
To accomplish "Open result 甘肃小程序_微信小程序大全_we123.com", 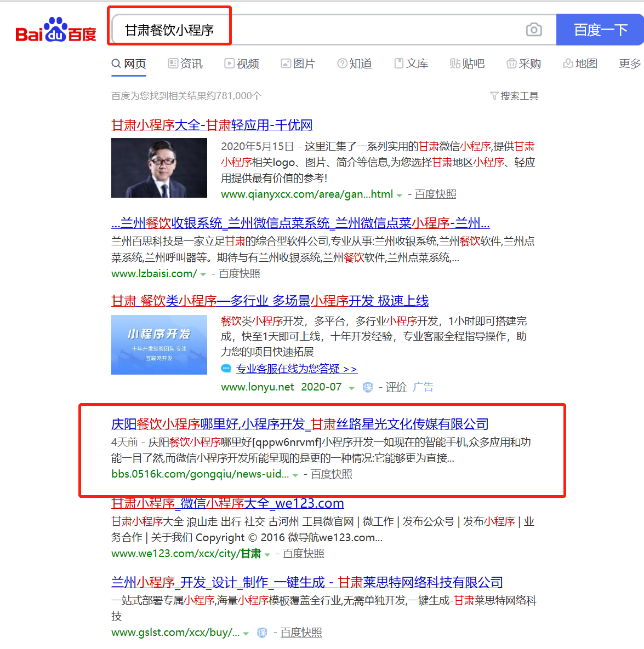I will tap(228, 503).
